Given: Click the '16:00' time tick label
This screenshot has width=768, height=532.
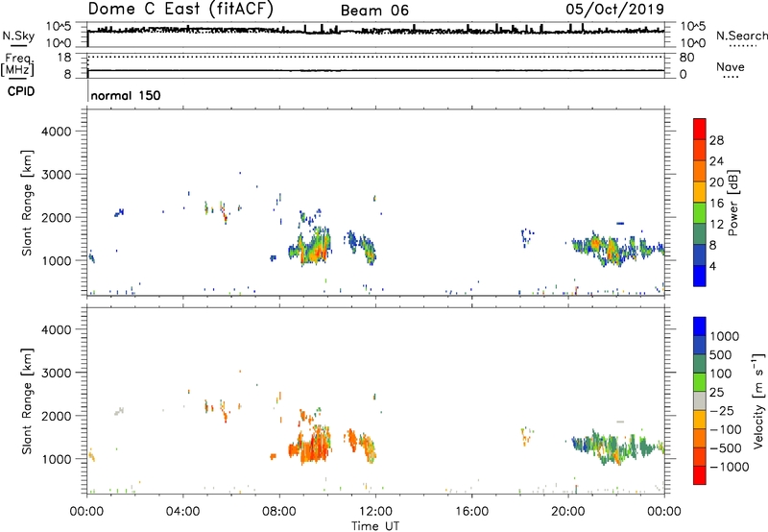Looking at the screenshot, I should pyautogui.click(x=471, y=512).
